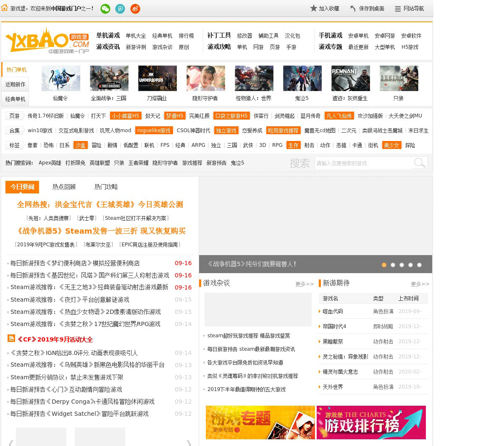
Task: Open the 《战争机器5》Steam发售 headline link
Action: click(101, 231)
